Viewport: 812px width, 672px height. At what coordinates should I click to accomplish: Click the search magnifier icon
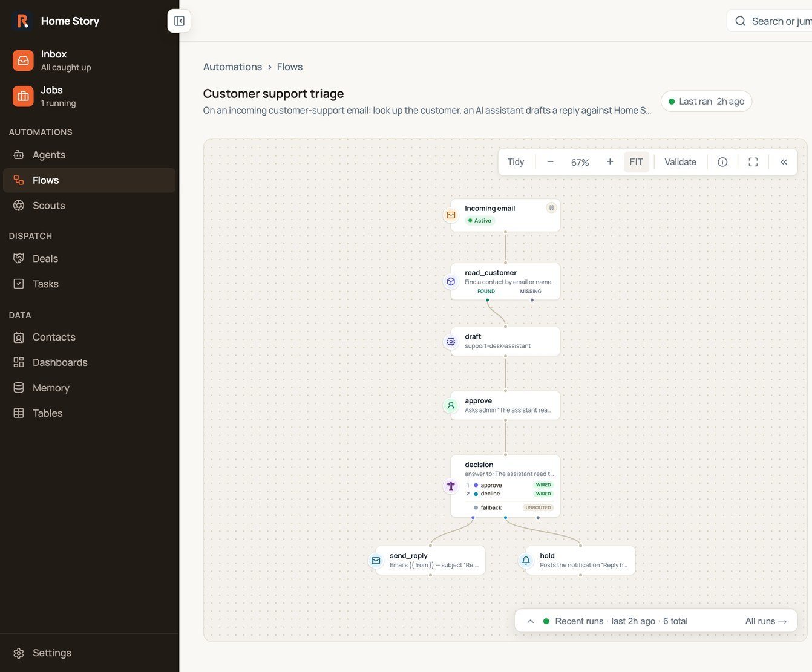(740, 21)
